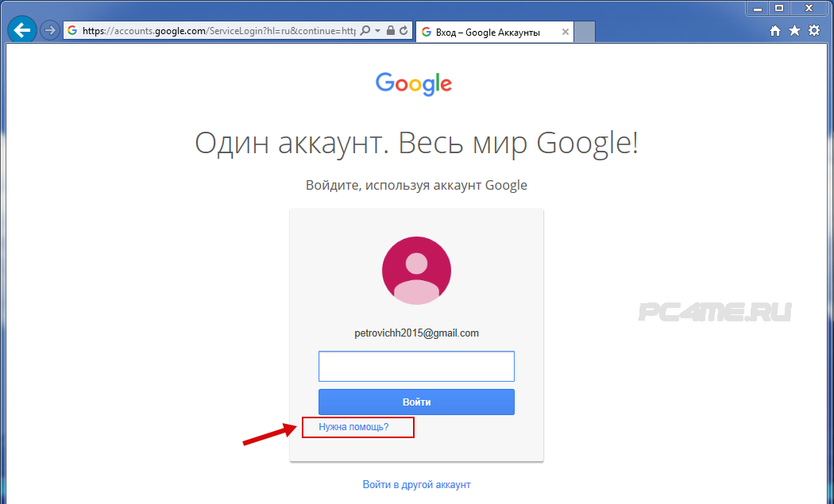Open the 'Нужна помощь?' link
The width and height of the screenshot is (834, 504).
click(x=353, y=427)
